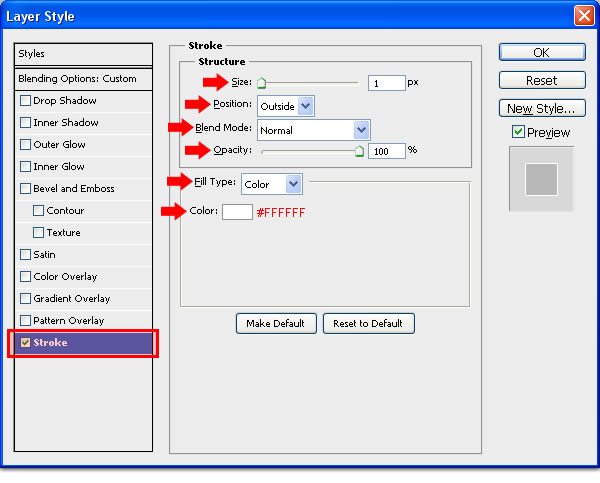The height and width of the screenshot is (483, 600).
Task: Open the Bevel and Emboss label
Action: (74, 189)
